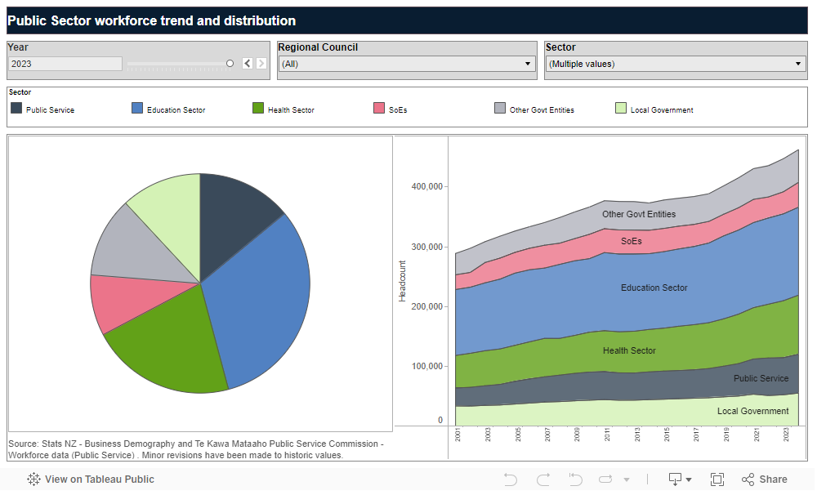Image resolution: width=817 pixels, height=504 pixels.
Task: Click inside the Year input showing 2023
Action: (x=65, y=63)
